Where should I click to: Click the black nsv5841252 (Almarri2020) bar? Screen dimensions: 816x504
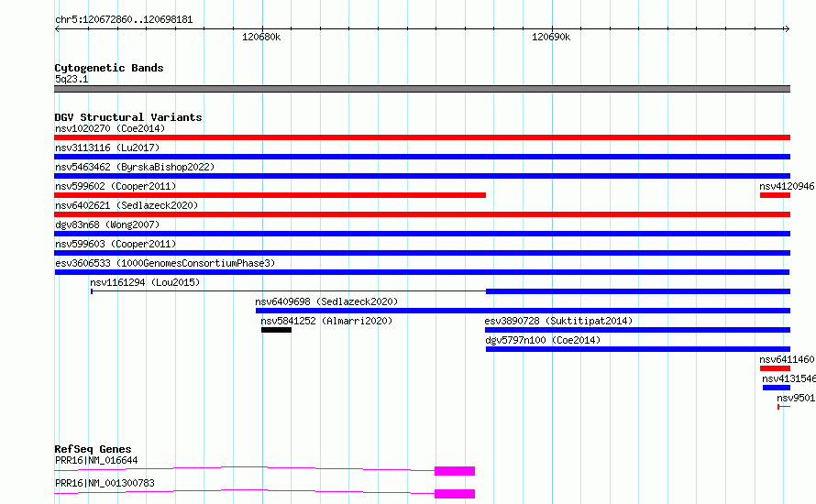tap(276, 330)
